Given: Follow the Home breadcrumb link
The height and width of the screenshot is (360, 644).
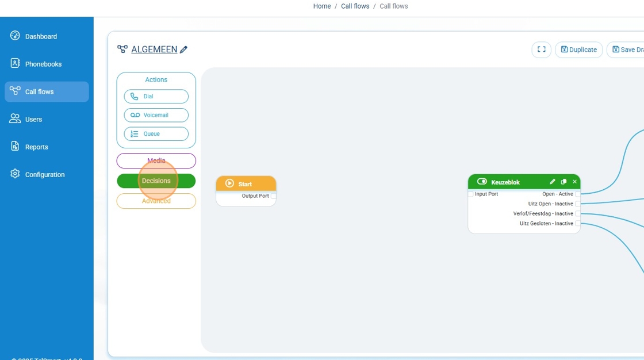Looking at the screenshot, I should (322, 6).
